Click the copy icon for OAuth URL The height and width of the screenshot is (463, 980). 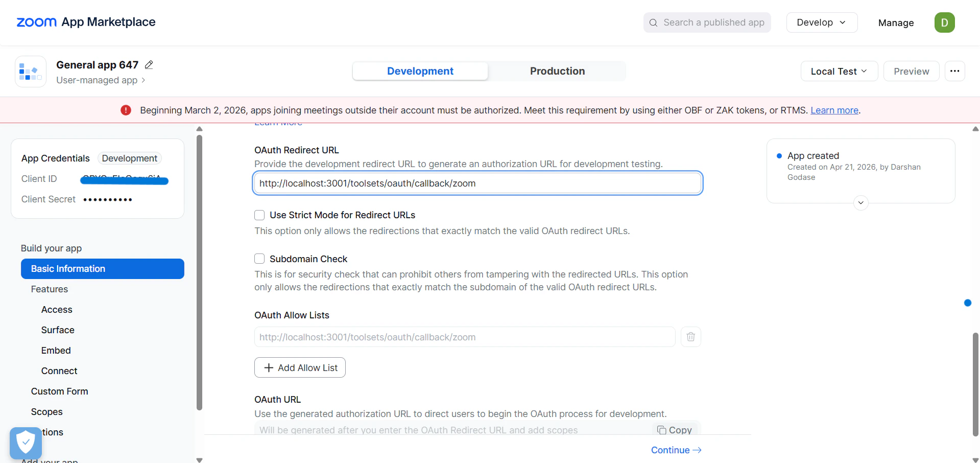(662, 430)
